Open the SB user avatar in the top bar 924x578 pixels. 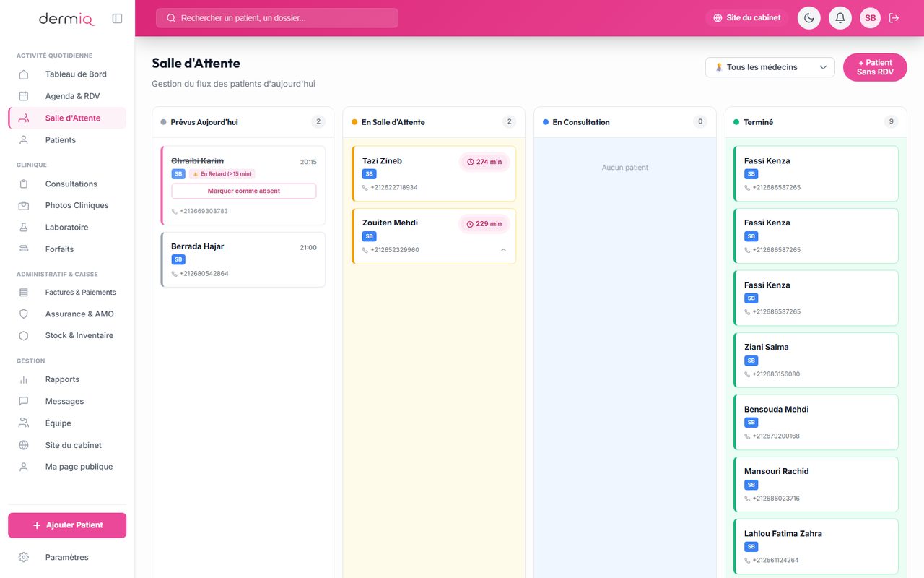click(870, 18)
